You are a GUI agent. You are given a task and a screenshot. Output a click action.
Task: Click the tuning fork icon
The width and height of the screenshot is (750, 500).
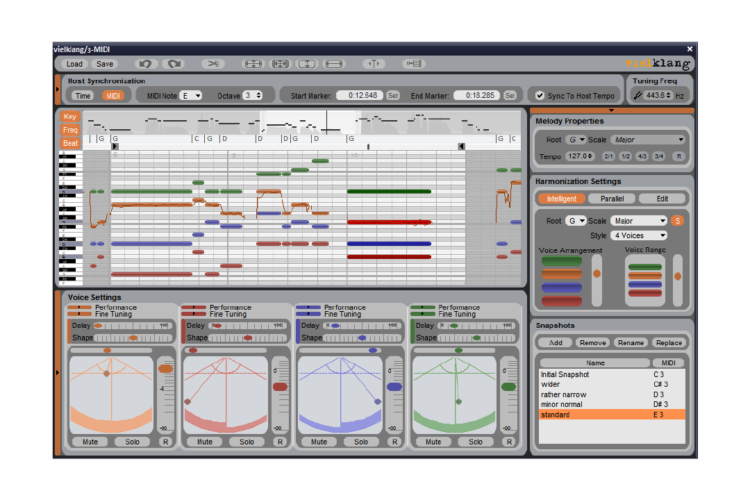pyautogui.click(x=637, y=95)
